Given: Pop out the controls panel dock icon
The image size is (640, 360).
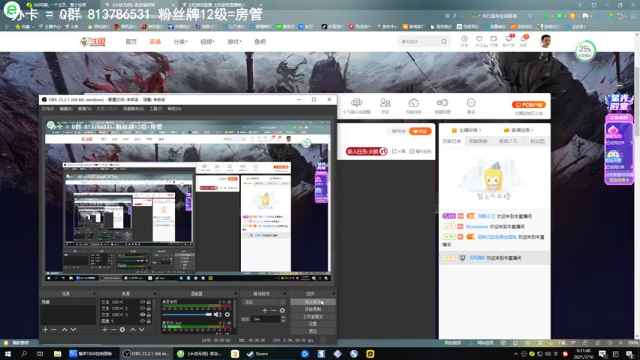Looking at the screenshot, I should click(x=333, y=293).
